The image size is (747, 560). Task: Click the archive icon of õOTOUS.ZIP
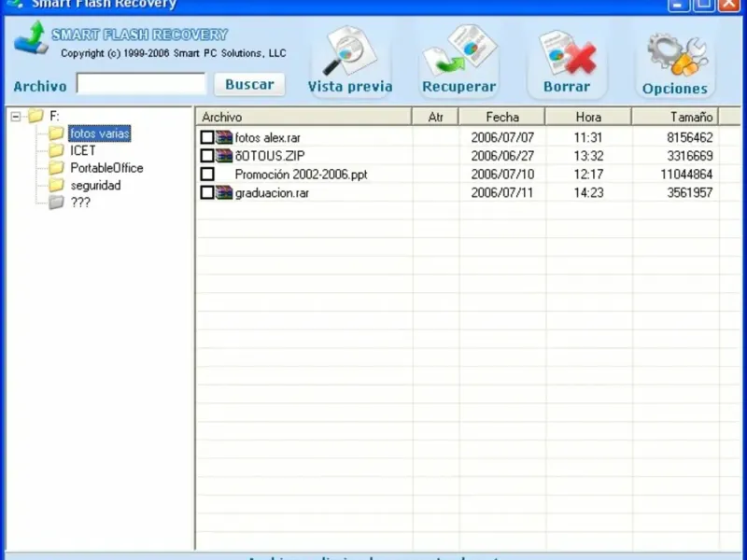click(x=224, y=156)
